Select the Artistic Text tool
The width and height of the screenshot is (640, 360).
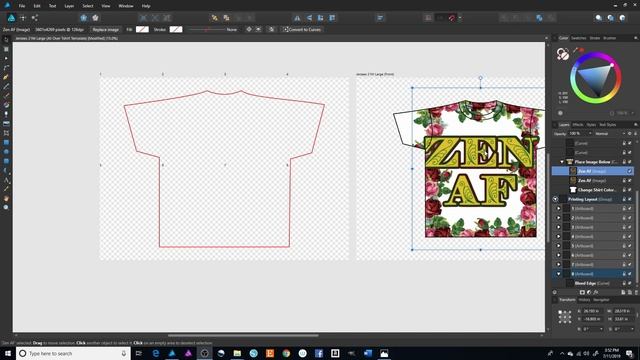point(6,180)
